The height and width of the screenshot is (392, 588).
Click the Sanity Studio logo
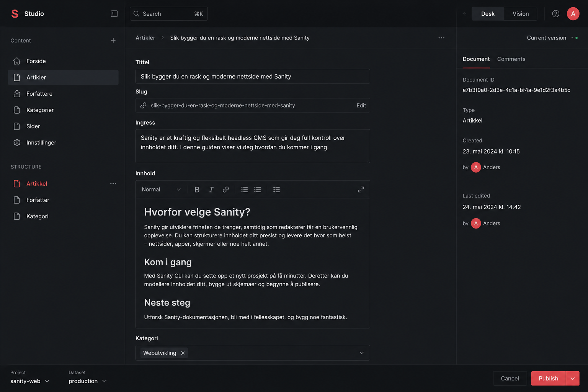(15, 14)
